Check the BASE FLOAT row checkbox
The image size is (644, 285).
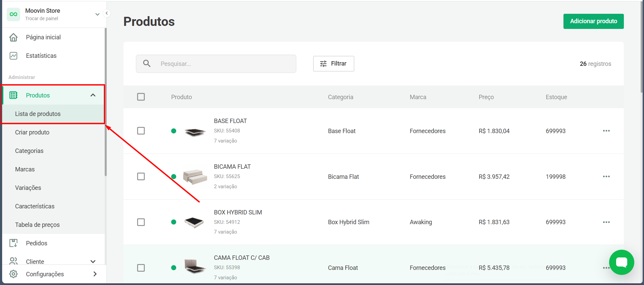pos(141,131)
